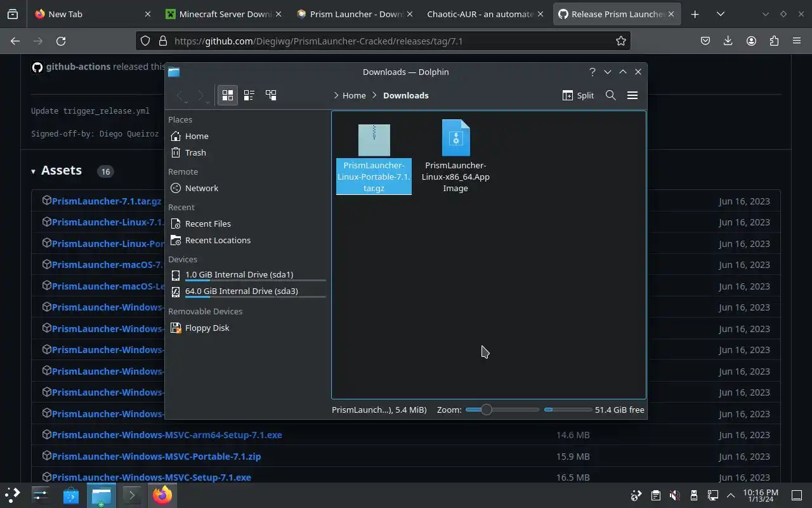812x508 pixels.
Task: Click Firefox icon in taskbar
Action: click(162, 495)
